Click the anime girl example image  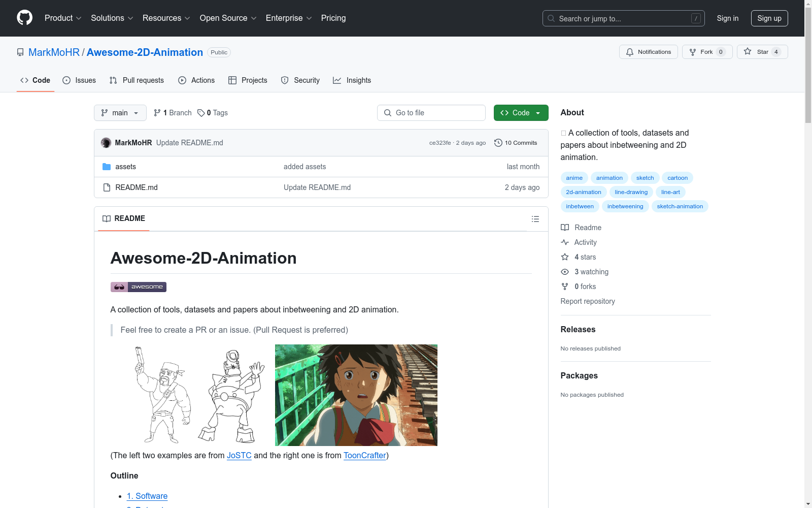tap(356, 395)
